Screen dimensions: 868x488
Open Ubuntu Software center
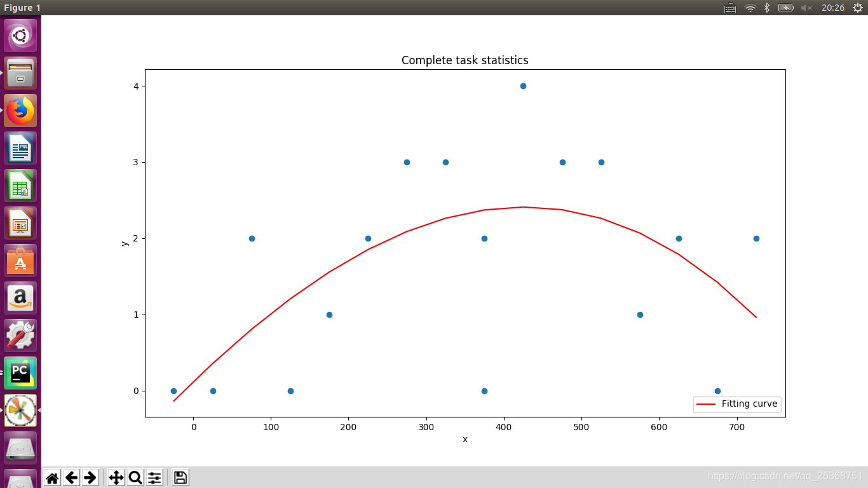pyautogui.click(x=20, y=261)
